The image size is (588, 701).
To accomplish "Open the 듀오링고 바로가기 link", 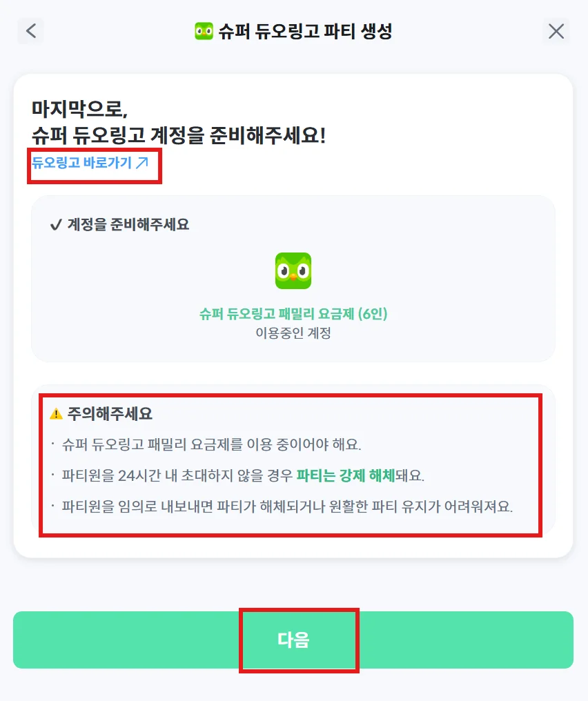I will (x=82, y=163).
